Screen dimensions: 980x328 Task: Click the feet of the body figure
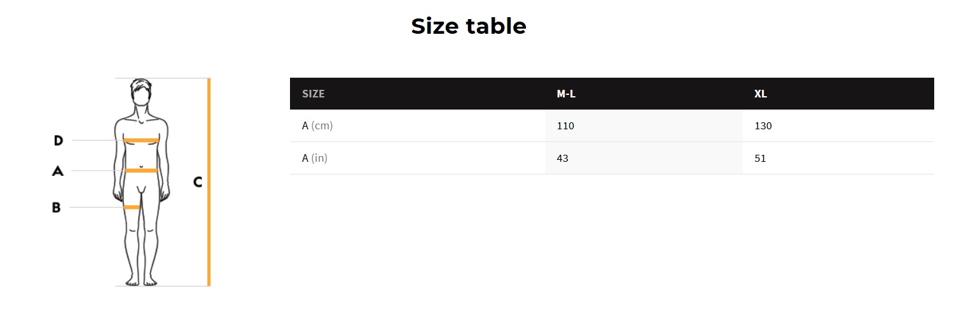point(141,280)
